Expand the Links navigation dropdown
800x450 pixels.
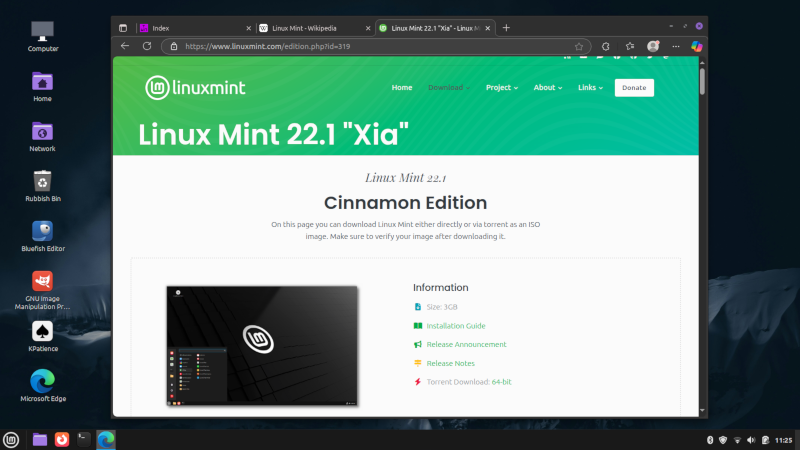click(x=590, y=88)
